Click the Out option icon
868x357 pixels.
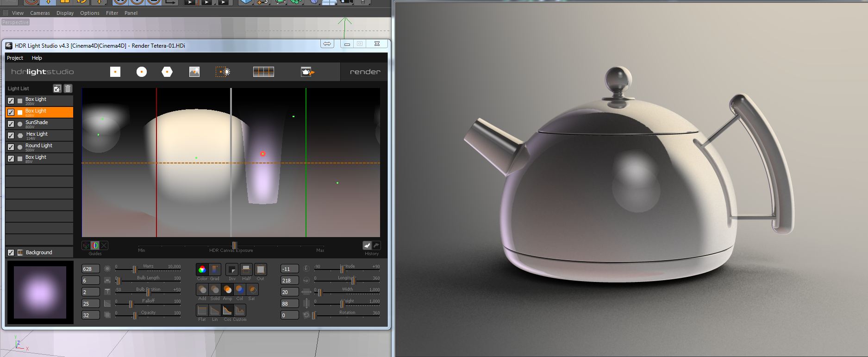click(x=261, y=269)
